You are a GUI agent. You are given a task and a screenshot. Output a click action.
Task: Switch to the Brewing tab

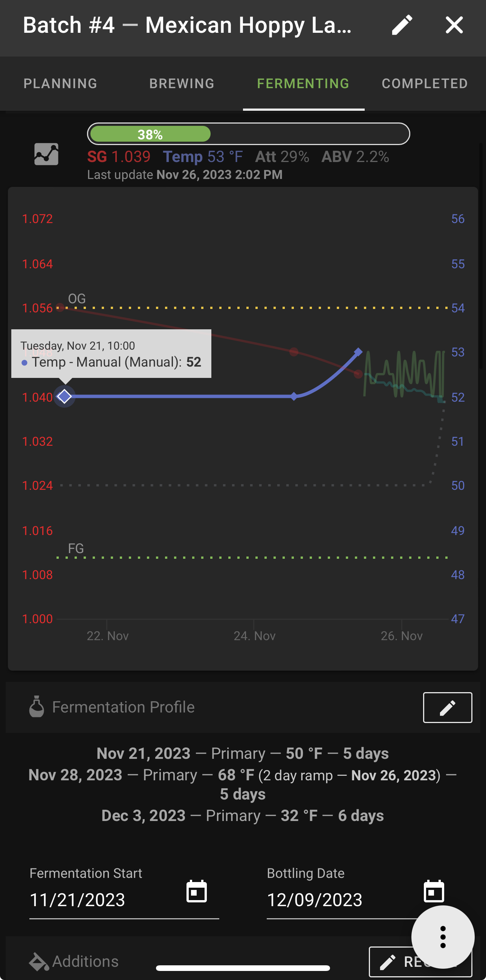(x=182, y=84)
